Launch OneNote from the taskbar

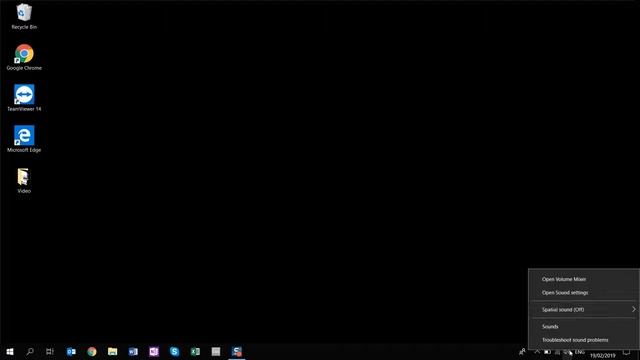pos(154,351)
